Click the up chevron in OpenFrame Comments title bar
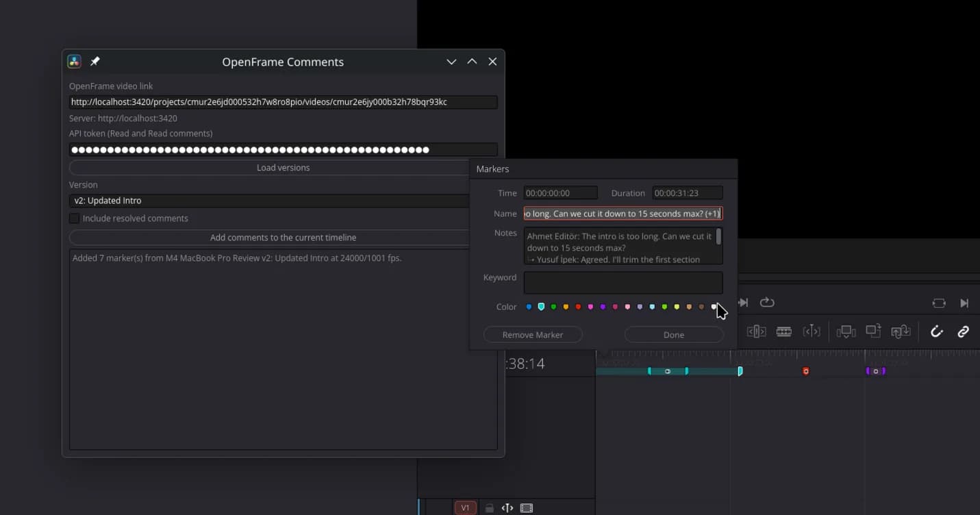Screen dimensions: 980x515 tap(472, 62)
